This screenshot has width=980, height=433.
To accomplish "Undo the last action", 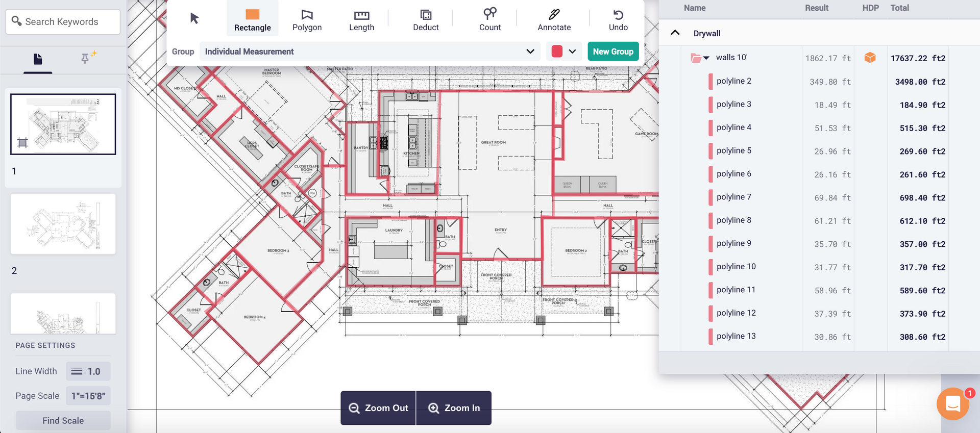I will pos(618,20).
